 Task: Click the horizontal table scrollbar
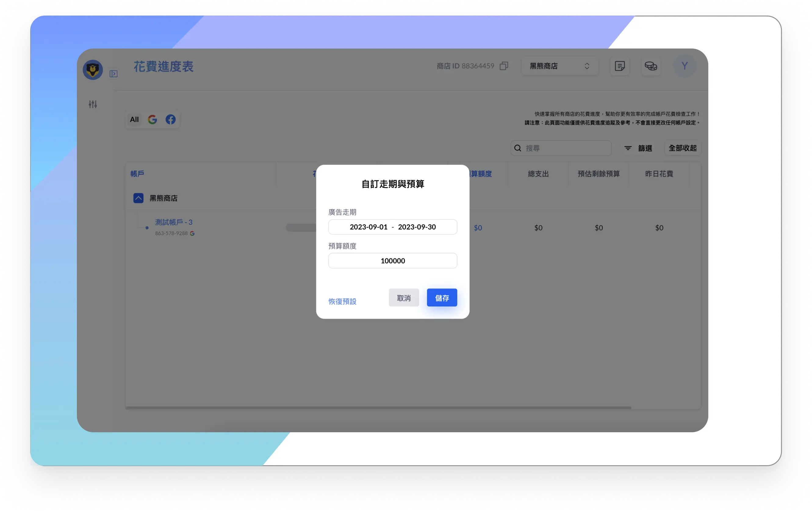tap(378, 408)
